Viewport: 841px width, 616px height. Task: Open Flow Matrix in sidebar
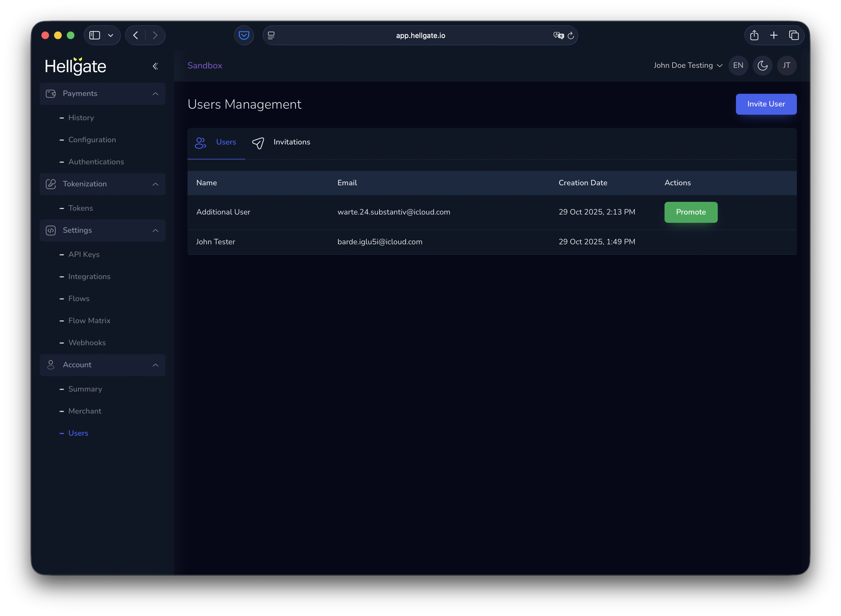(x=89, y=321)
